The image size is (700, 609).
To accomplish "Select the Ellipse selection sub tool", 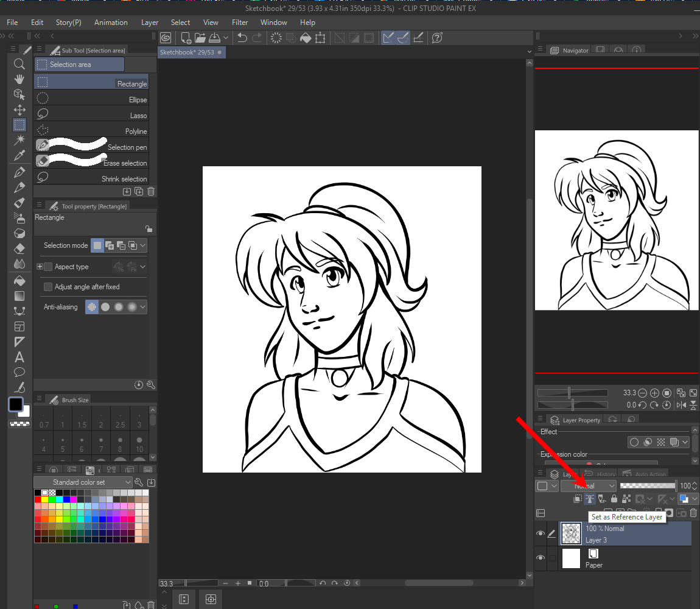I will [91, 99].
